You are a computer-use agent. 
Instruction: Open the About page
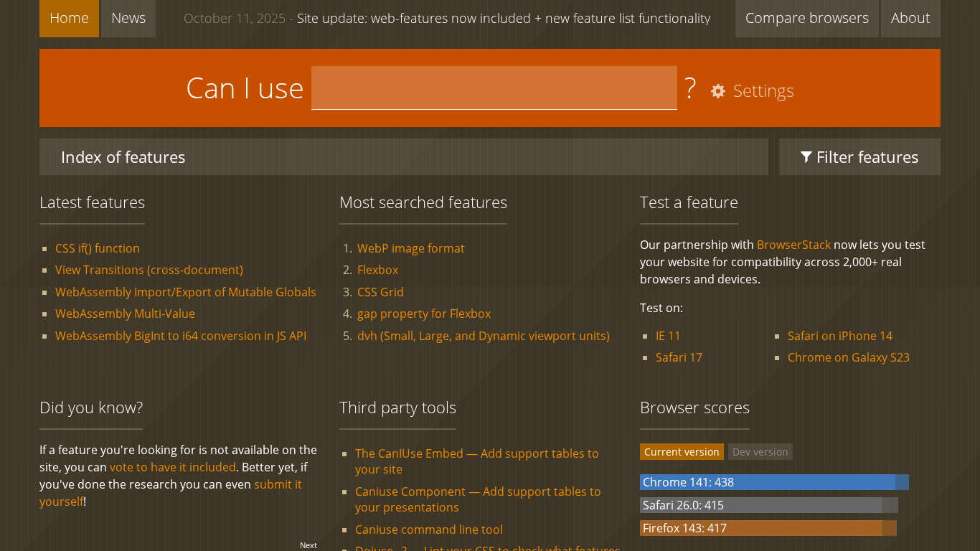[910, 18]
